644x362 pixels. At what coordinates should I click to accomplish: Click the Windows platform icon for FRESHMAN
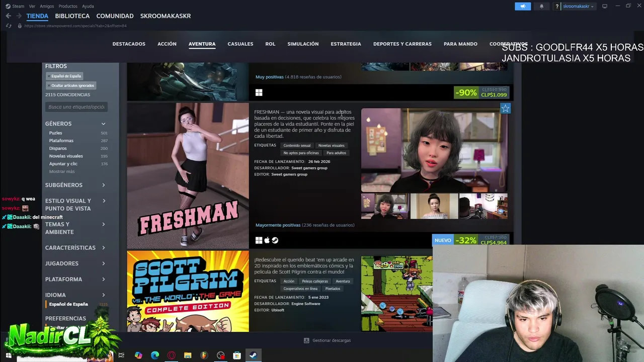click(259, 240)
